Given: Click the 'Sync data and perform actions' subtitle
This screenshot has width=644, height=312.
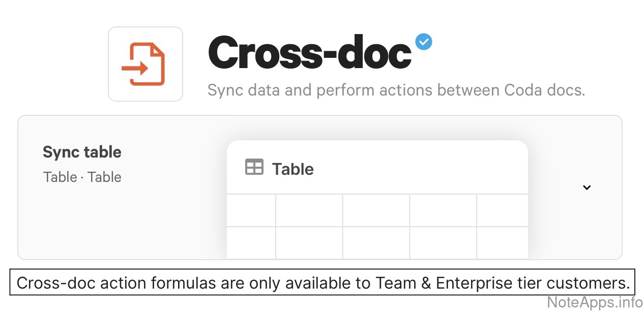Looking at the screenshot, I should (x=396, y=90).
